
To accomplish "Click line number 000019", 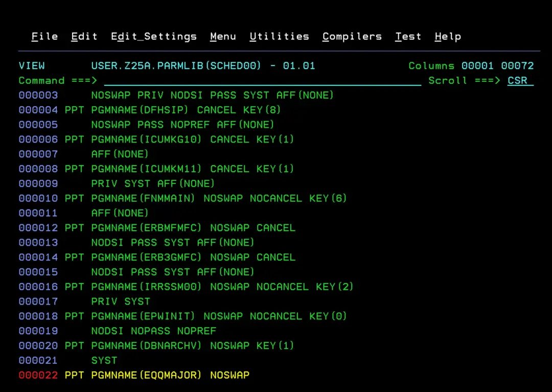I will pyautogui.click(x=38, y=332).
